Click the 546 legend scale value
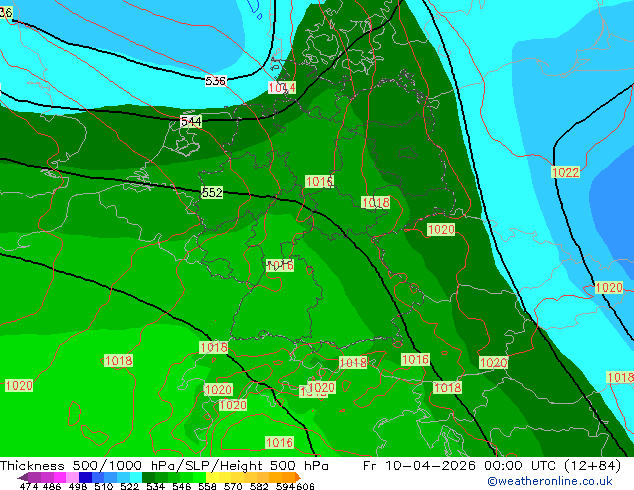The width and height of the screenshot is (634, 490). point(182,486)
